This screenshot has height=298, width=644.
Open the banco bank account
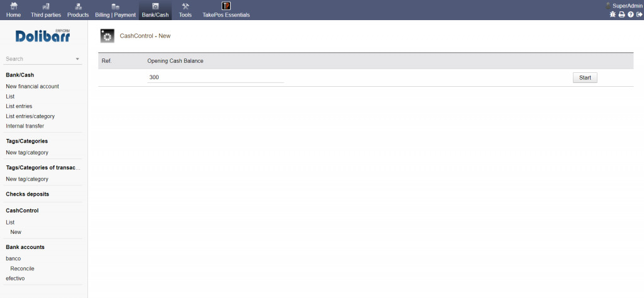[13, 258]
